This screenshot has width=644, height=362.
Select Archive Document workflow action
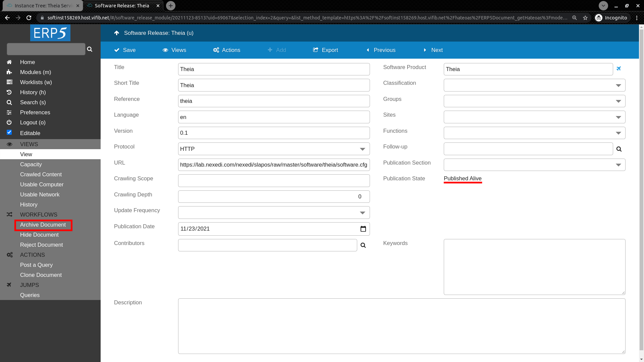pyautogui.click(x=43, y=225)
